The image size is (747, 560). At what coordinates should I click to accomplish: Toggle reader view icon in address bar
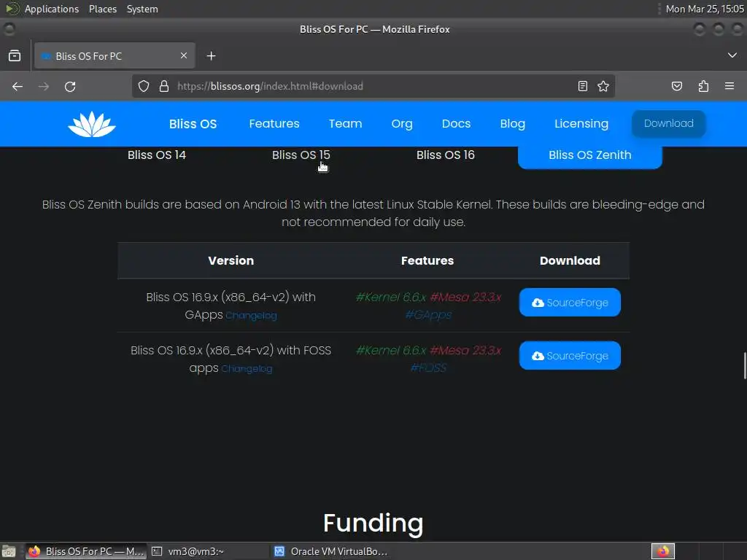point(582,86)
